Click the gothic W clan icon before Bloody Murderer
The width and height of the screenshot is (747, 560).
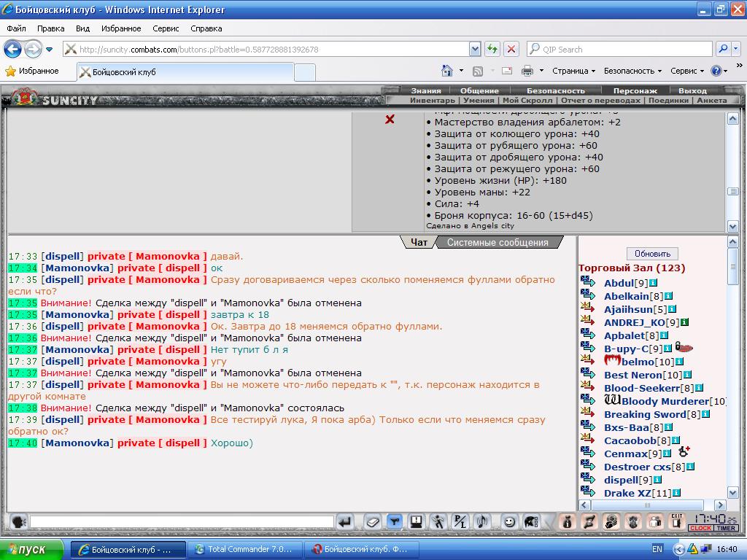[x=612, y=400]
